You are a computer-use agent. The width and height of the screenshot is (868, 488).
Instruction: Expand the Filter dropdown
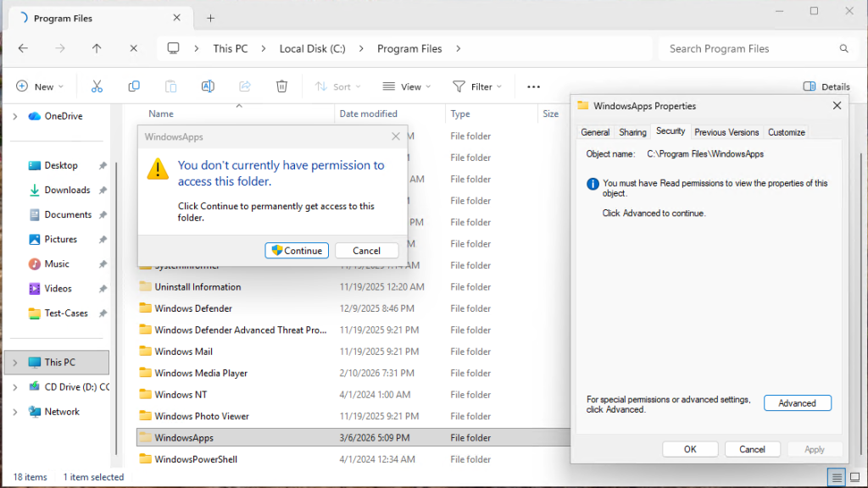(x=477, y=86)
